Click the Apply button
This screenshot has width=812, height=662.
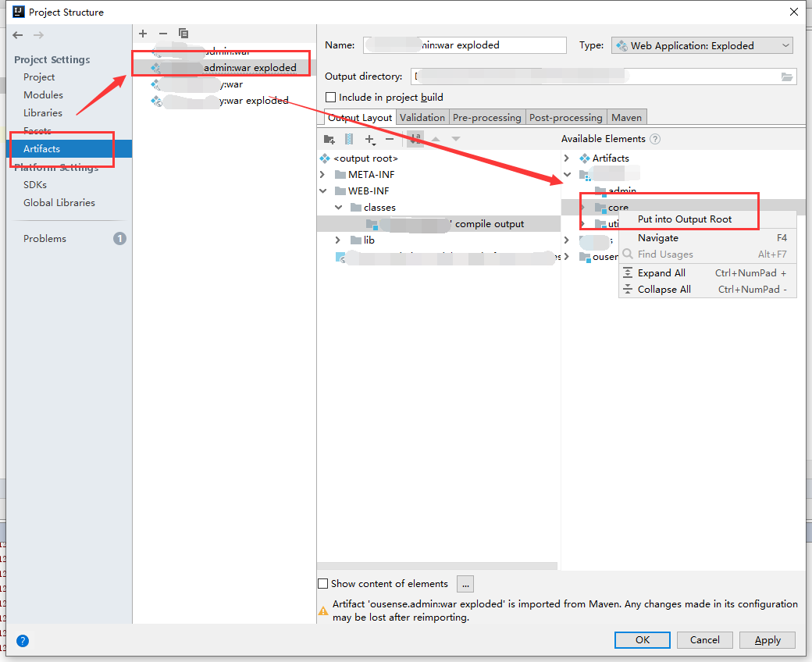(x=767, y=639)
